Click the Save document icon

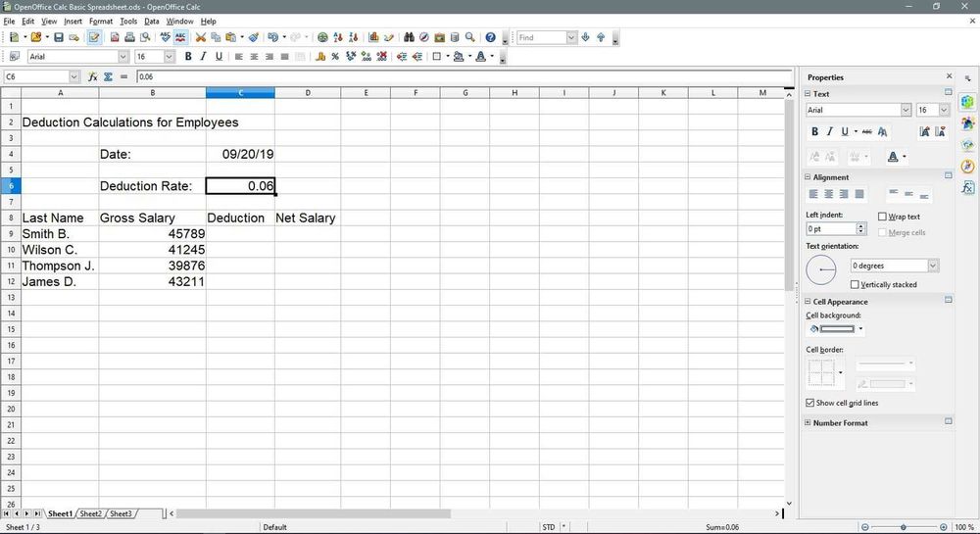59,37
